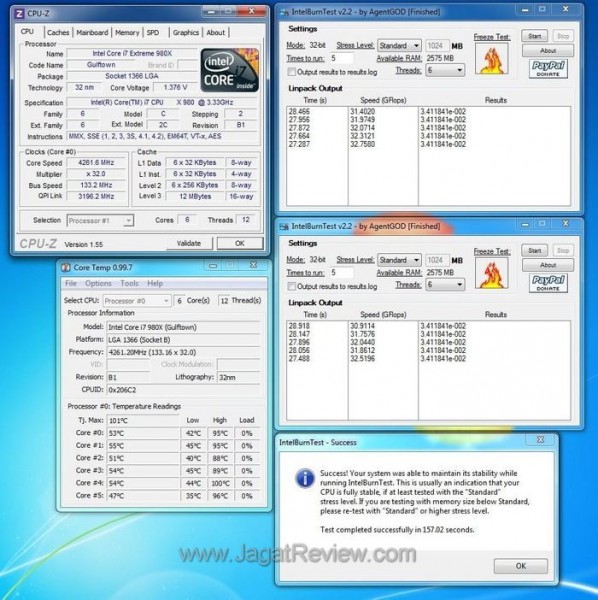Click Stop in the upper IntelBurnTest window
The width and height of the screenshot is (598, 600).
click(563, 36)
